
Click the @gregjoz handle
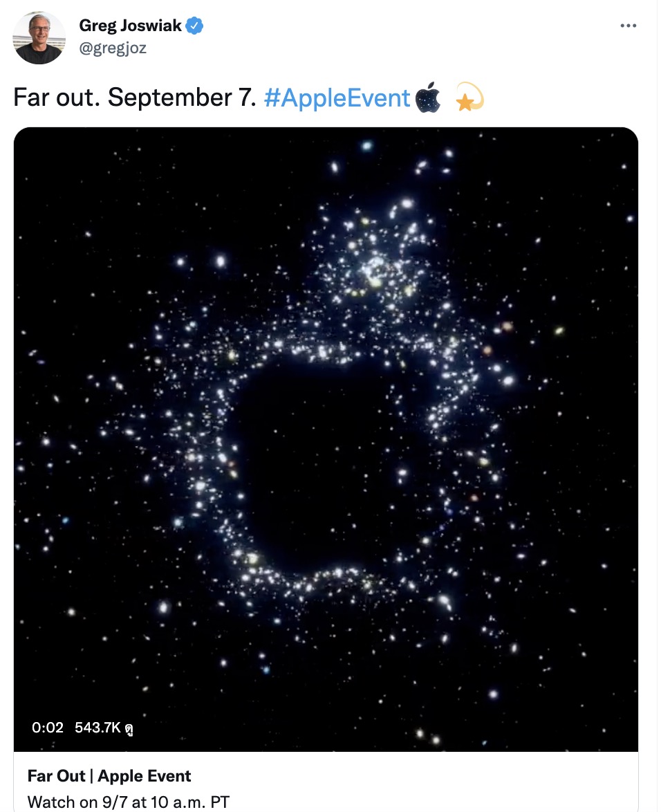pyautogui.click(x=113, y=48)
